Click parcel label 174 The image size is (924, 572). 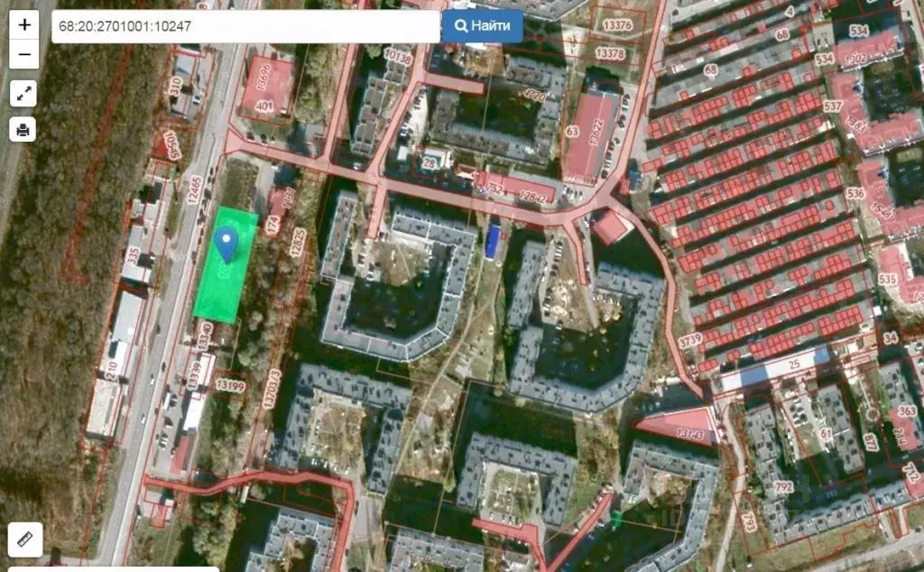[273, 225]
